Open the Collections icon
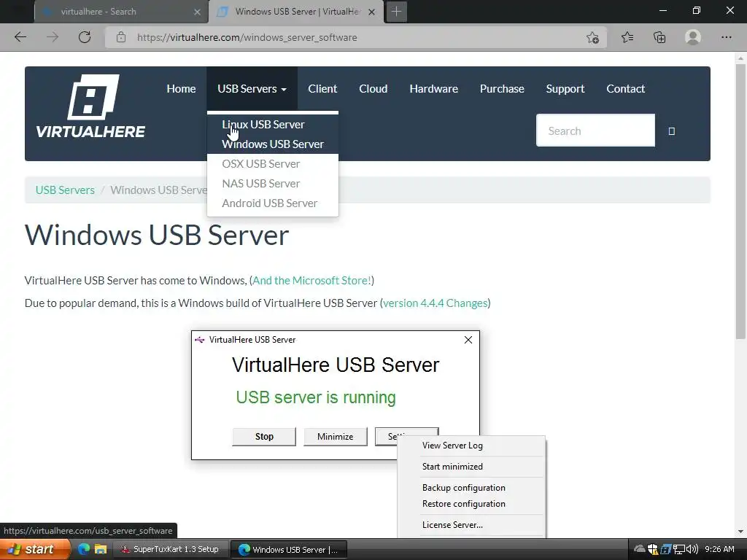The image size is (747, 560). point(659,37)
